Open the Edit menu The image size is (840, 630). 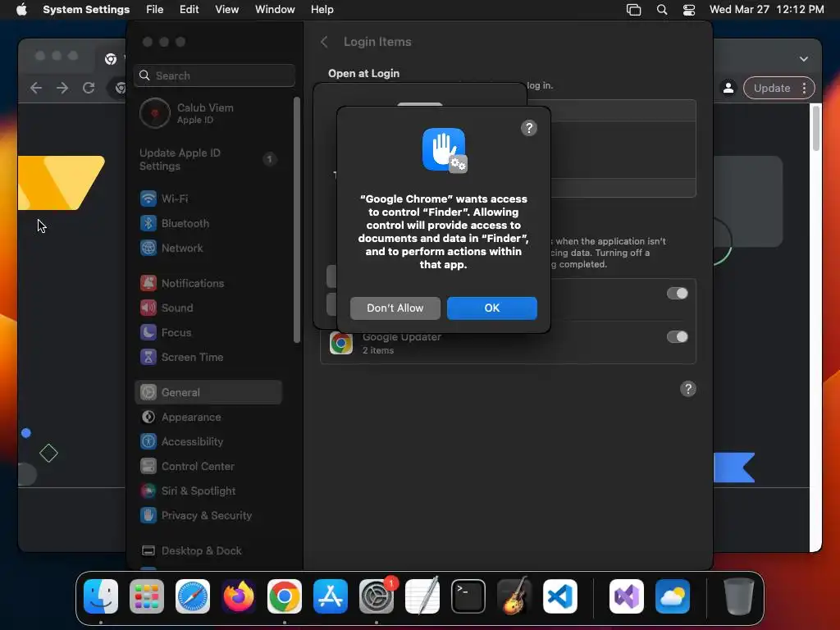189,10
